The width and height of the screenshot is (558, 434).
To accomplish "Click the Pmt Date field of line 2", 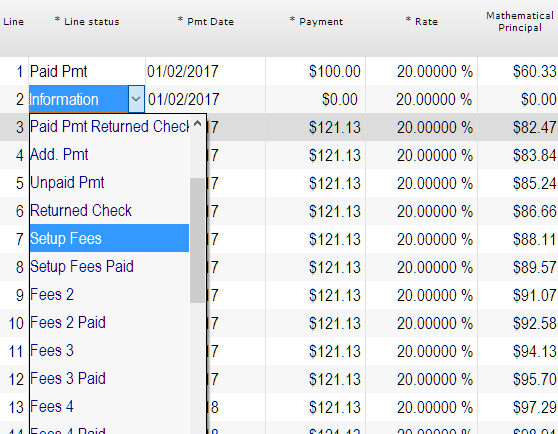I will [x=205, y=99].
